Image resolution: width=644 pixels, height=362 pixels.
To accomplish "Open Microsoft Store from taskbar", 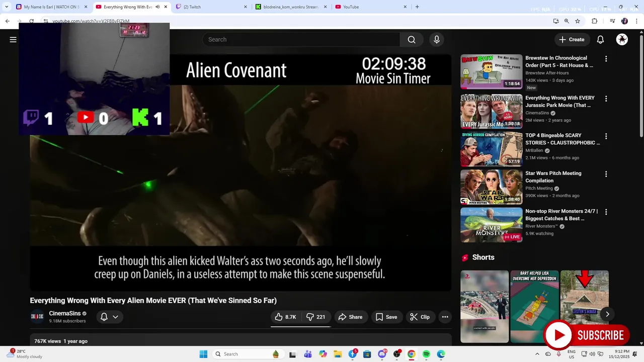I will pyautogui.click(x=367, y=354).
